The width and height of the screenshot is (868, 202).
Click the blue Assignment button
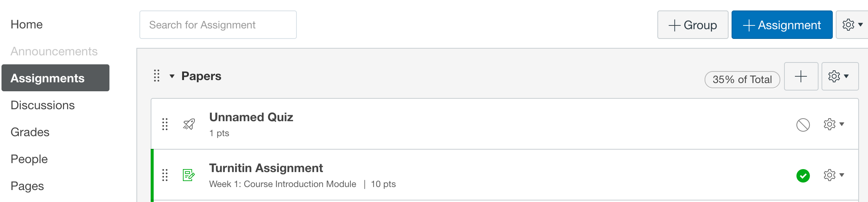click(782, 25)
